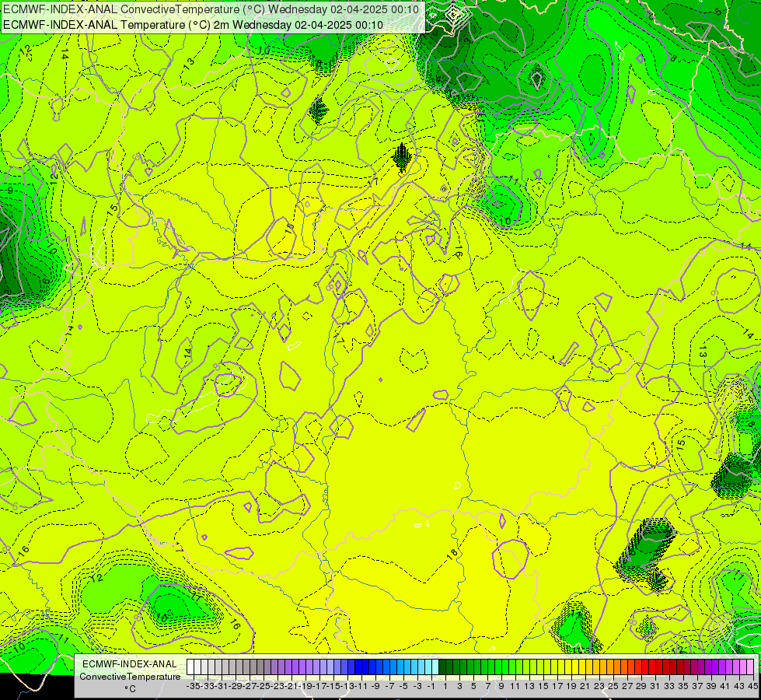Click the °C unit label in legend
Image resolution: width=761 pixels, height=700 pixels.
[130, 689]
